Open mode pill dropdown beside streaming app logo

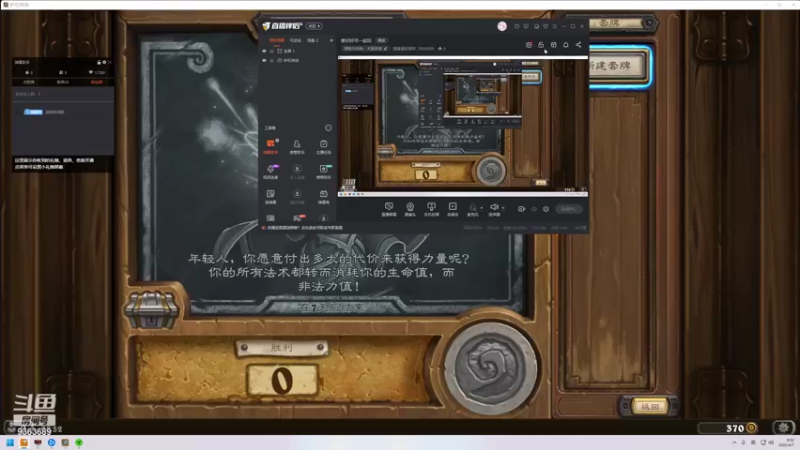(x=314, y=26)
